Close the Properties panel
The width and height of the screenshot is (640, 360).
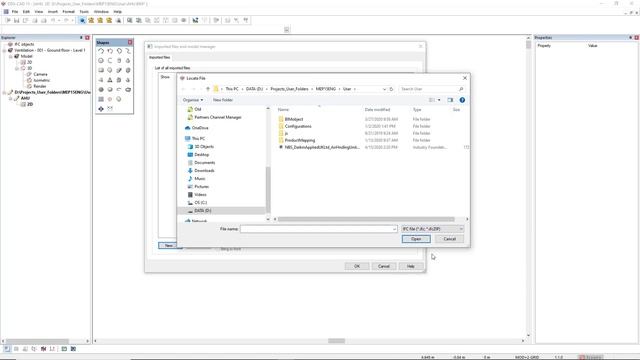coord(636,38)
